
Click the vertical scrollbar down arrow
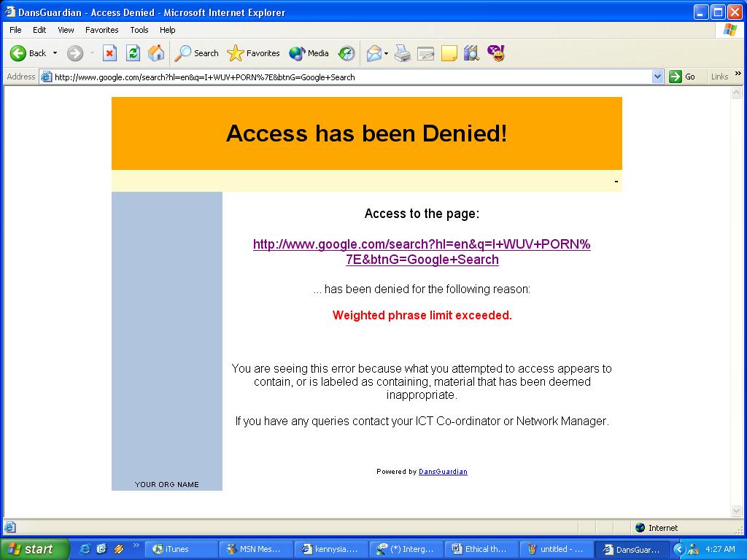(x=737, y=511)
